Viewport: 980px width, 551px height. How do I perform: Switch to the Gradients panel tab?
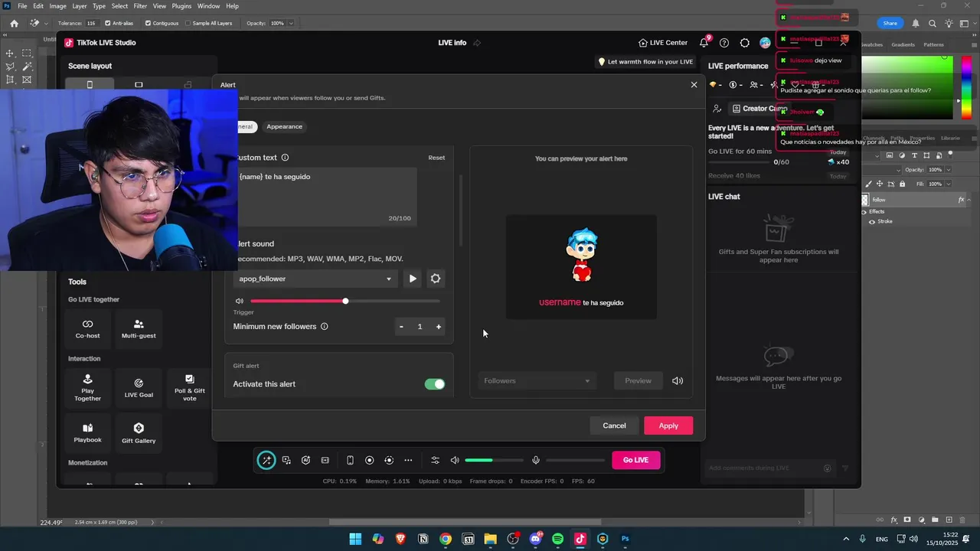[903, 45]
